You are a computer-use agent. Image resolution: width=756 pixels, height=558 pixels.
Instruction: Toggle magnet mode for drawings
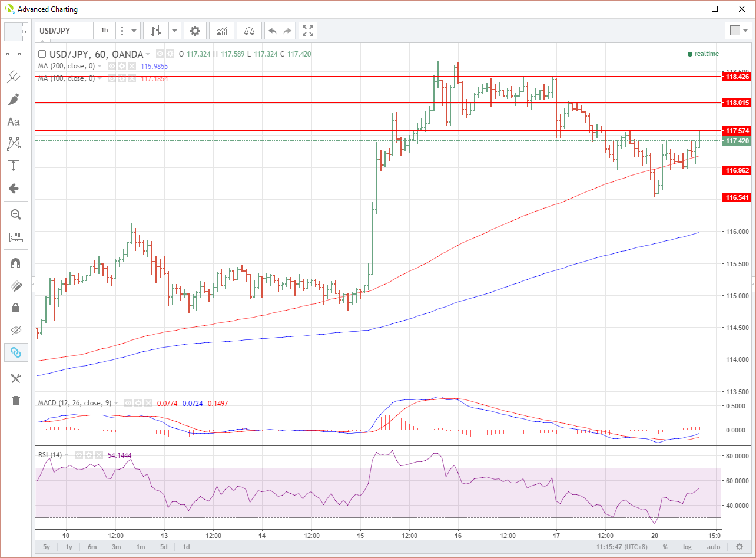(15, 263)
